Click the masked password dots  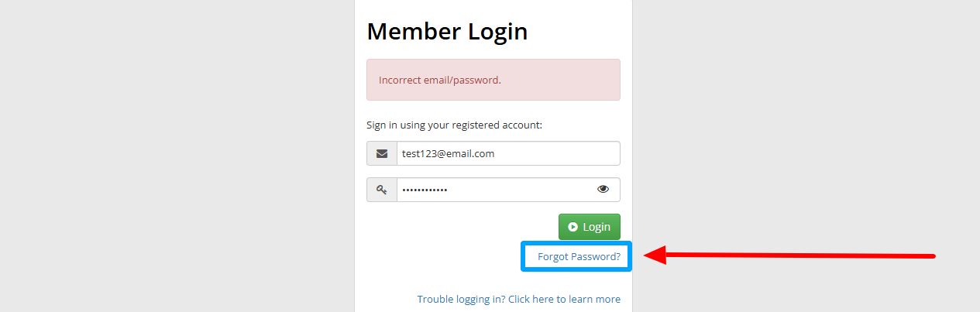(x=425, y=190)
